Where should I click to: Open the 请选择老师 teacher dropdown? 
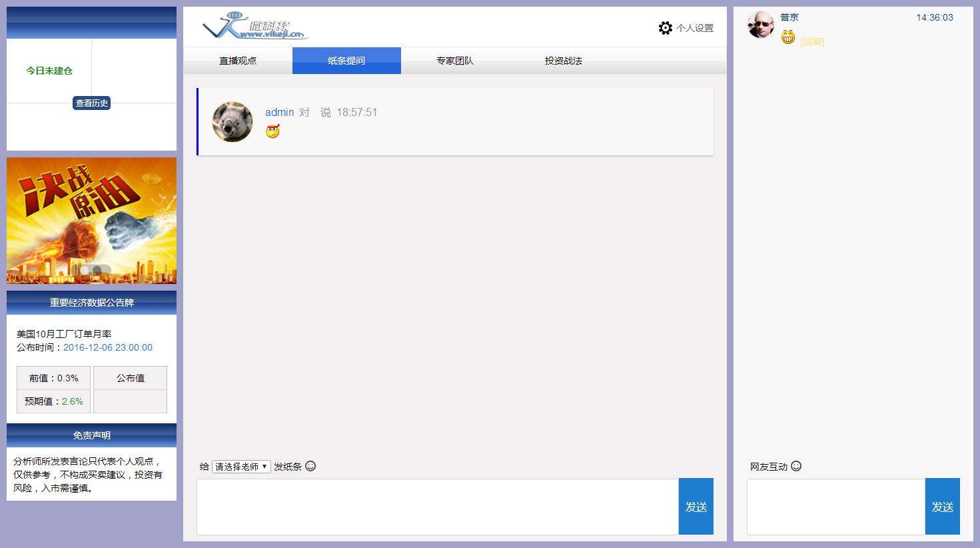[x=241, y=467]
